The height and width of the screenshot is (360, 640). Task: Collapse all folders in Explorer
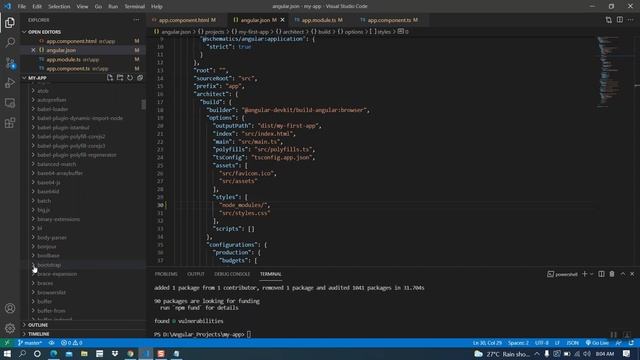[x=140, y=78]
